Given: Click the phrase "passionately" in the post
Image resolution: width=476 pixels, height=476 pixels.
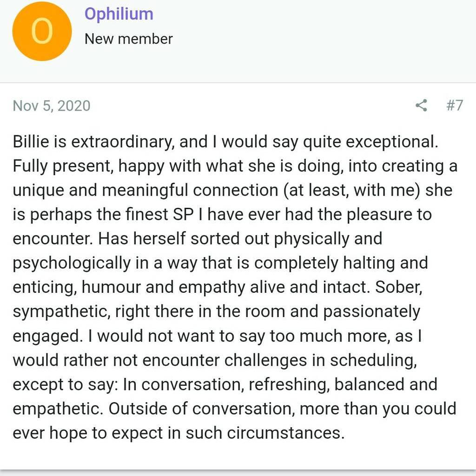Looking at the screenshot, I should click(x=371, y=312).
